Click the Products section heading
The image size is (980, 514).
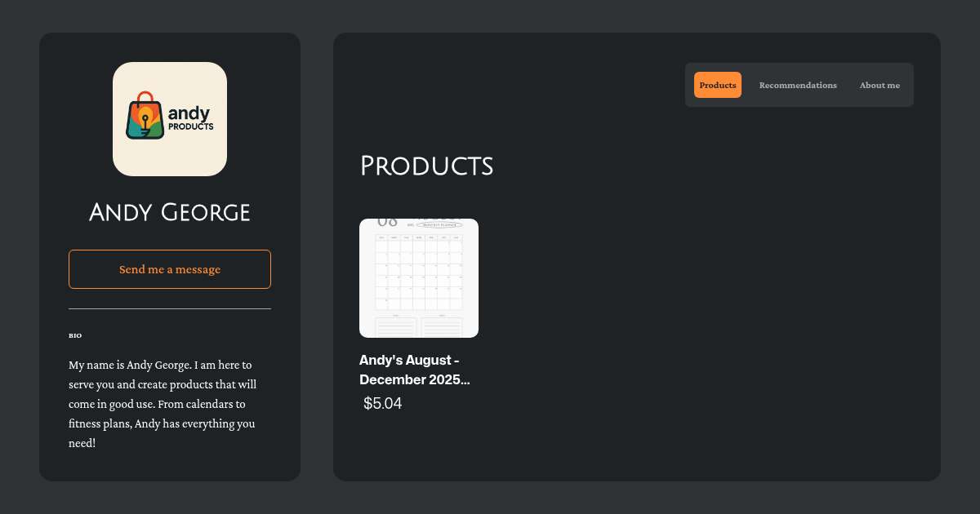tap(426, 166)
